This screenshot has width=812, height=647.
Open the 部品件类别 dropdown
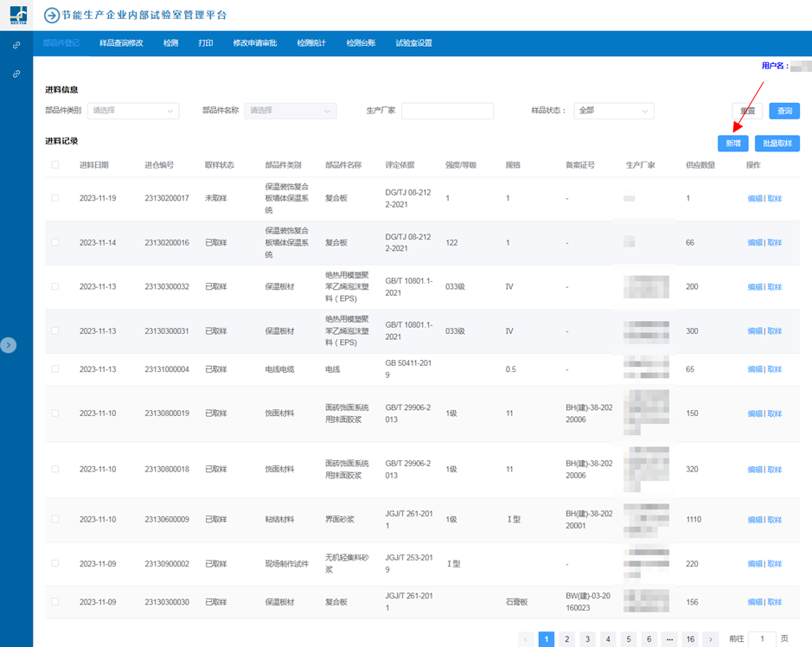click(x=133, y=111)
